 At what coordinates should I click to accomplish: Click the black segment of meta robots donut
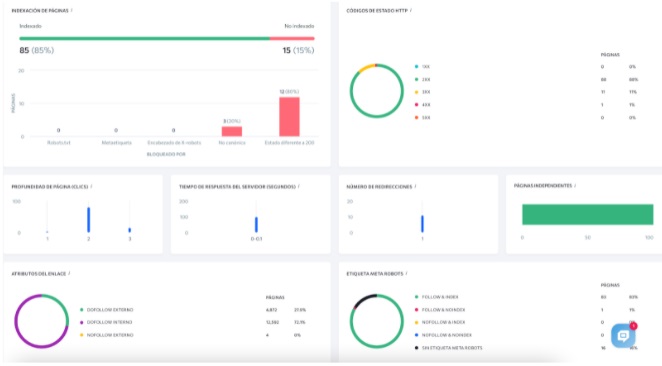point(364,299)
